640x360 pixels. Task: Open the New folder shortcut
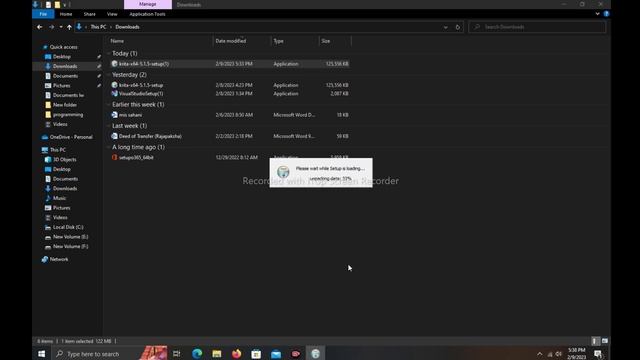point(64,105)
